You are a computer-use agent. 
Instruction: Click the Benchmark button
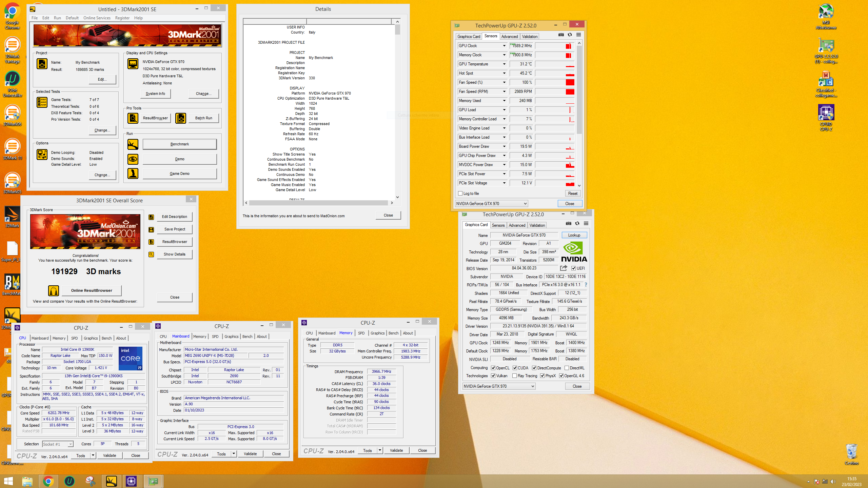(180, 144)
